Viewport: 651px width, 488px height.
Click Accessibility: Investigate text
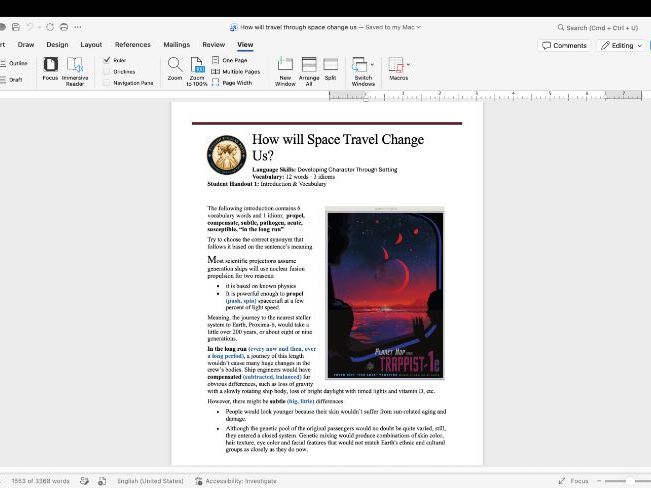coord(241,481)
